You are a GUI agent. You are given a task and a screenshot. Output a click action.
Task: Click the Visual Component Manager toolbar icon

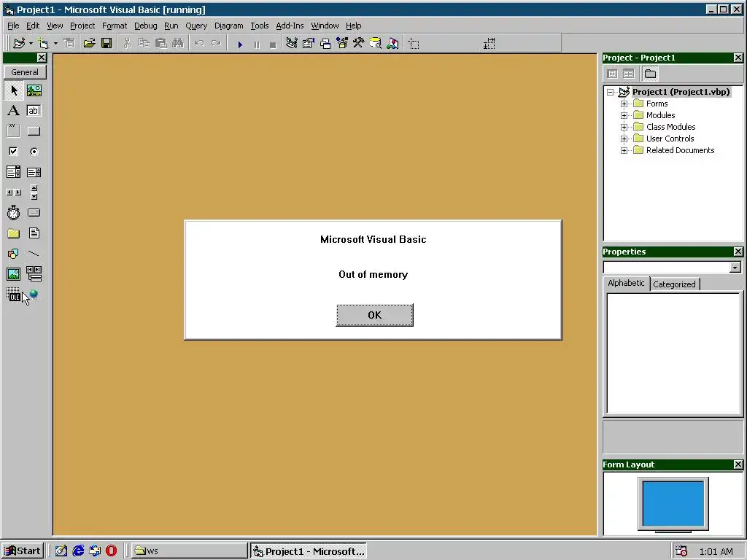pyautogui.click(x=392, y=43)
